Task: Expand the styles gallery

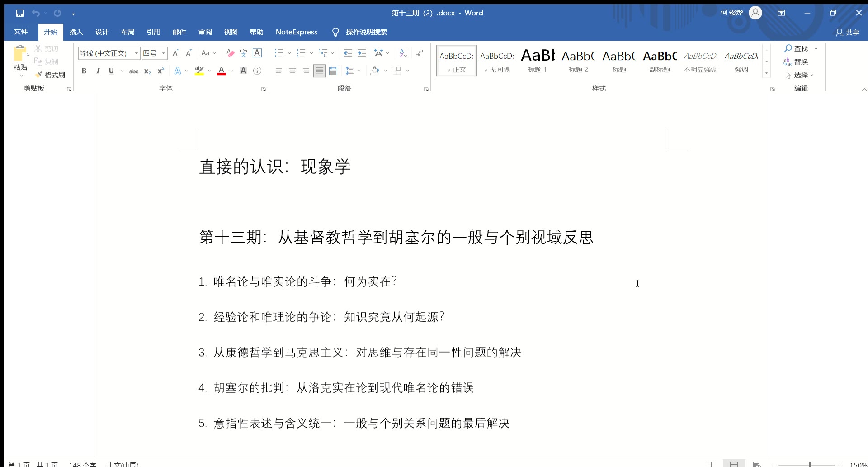Action: [766, 72]
